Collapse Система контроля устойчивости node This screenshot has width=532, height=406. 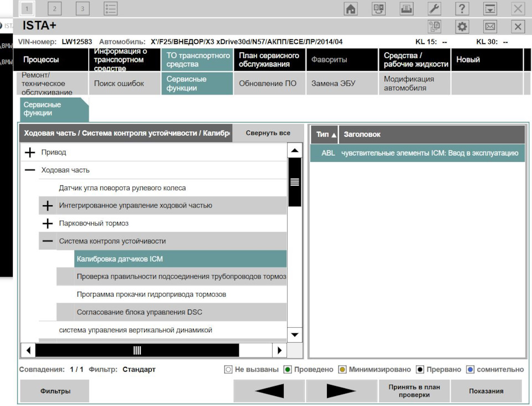(x=48, y=241)
